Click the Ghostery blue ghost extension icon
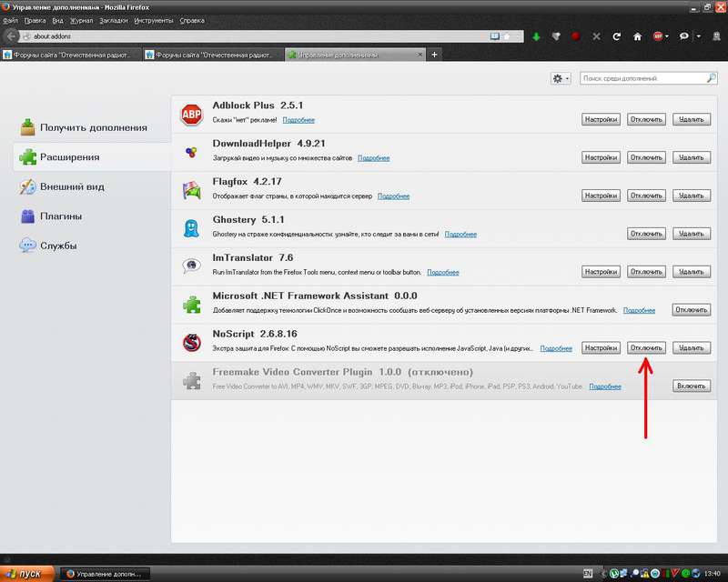Viewport: 728px width, 582px height. coord(191,228)
